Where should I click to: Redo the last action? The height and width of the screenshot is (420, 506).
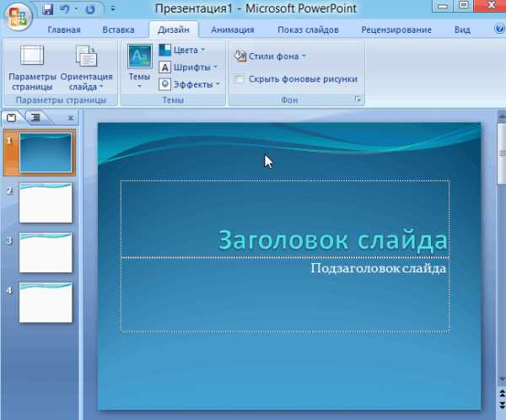point(90,9)
